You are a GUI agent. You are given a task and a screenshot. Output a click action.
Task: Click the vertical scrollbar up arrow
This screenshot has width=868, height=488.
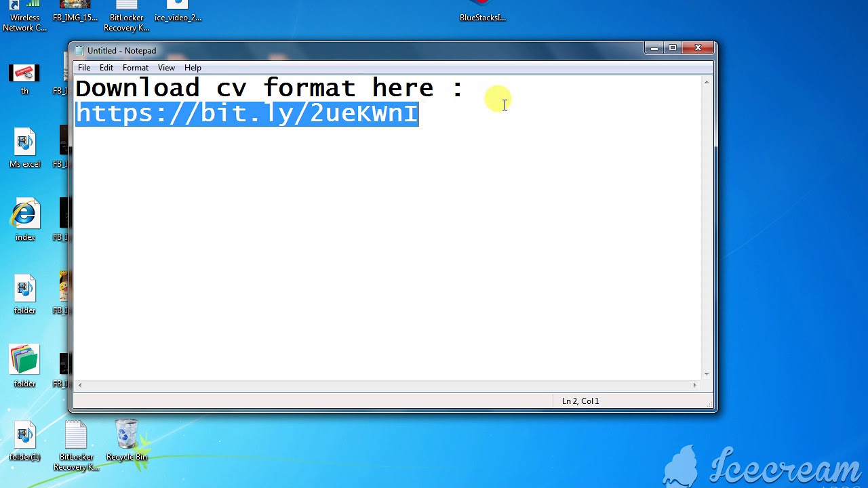(707, 82)
